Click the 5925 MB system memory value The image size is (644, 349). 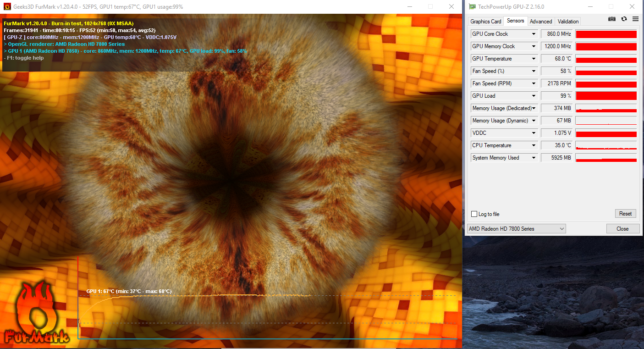tap(556, 158)
